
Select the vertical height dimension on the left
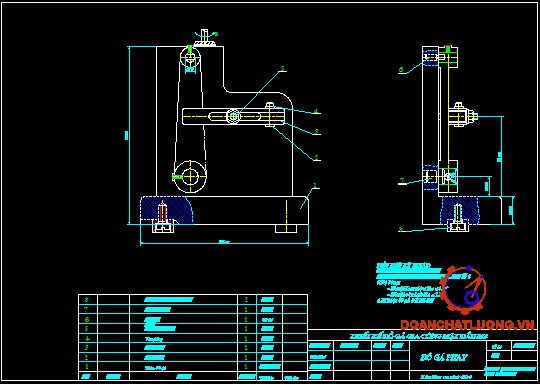click(126, 135)
